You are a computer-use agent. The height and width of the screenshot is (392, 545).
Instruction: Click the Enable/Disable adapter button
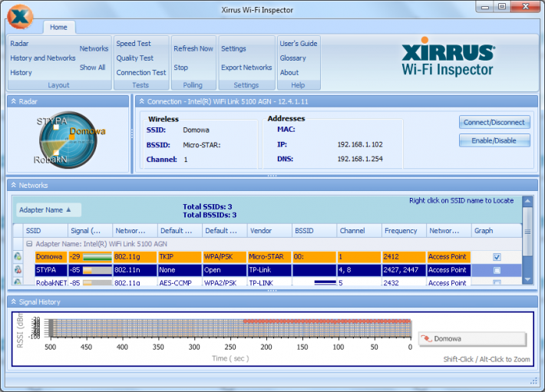click(x=494, y=140)
